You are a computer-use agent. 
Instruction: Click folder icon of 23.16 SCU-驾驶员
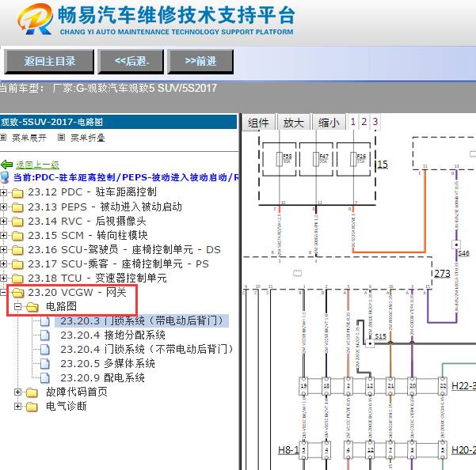(17, 250)
